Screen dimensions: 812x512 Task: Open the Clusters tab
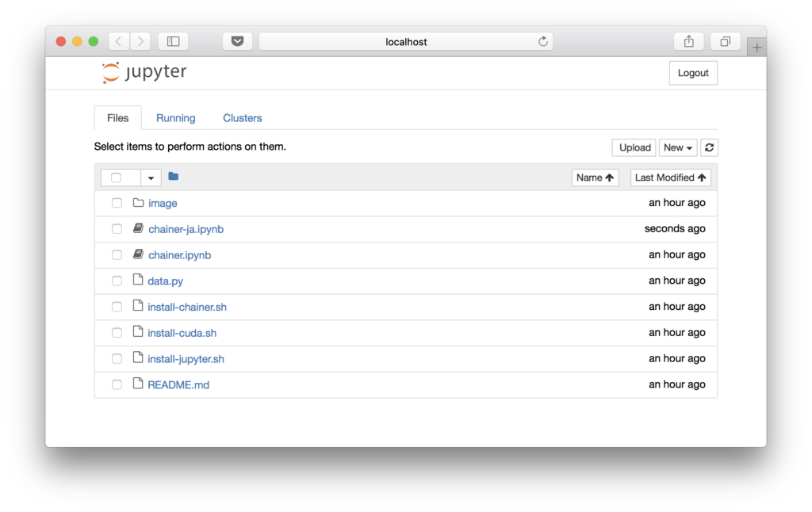(243, 118)
